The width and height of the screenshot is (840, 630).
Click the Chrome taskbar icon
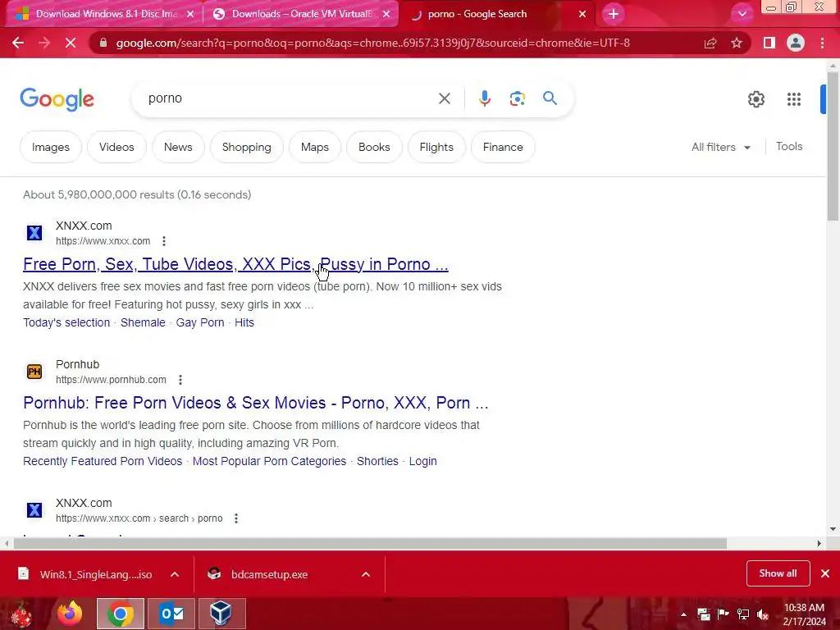pos(121,614)
